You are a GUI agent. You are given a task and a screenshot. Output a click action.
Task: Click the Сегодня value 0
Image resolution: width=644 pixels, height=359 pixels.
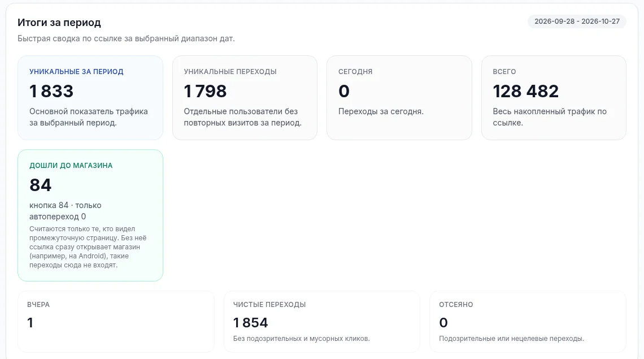click(344, 91)
